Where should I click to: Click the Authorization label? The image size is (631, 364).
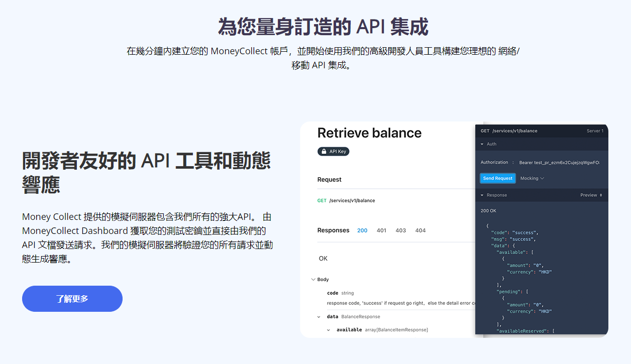[494, 163]
